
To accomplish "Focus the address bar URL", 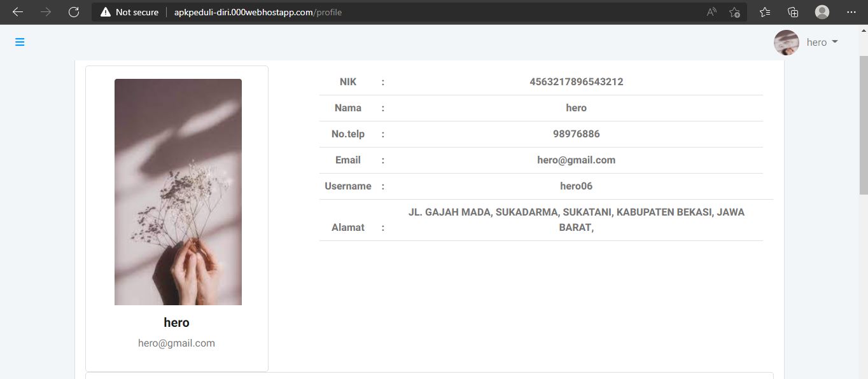I will (x=258, y=12).
